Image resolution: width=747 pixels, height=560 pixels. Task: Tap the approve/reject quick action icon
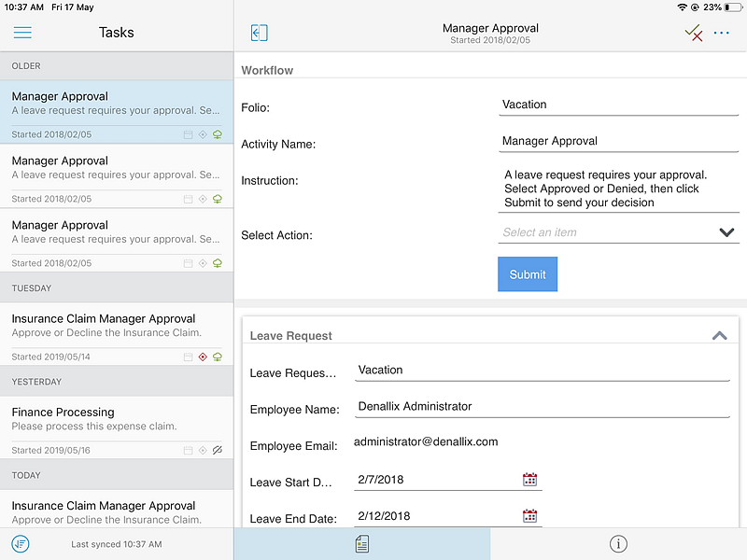click(x=693, y=33)
